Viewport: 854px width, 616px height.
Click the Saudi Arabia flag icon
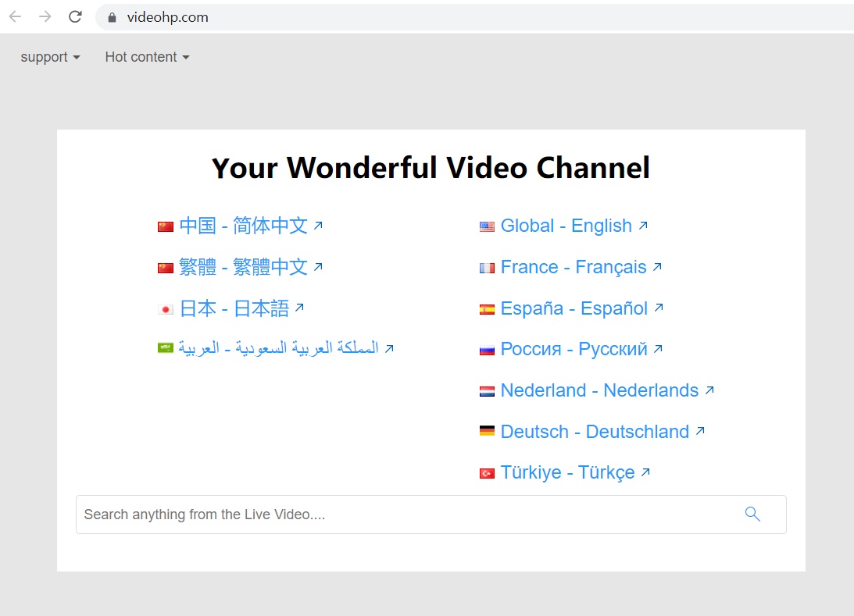coord(165,348)
